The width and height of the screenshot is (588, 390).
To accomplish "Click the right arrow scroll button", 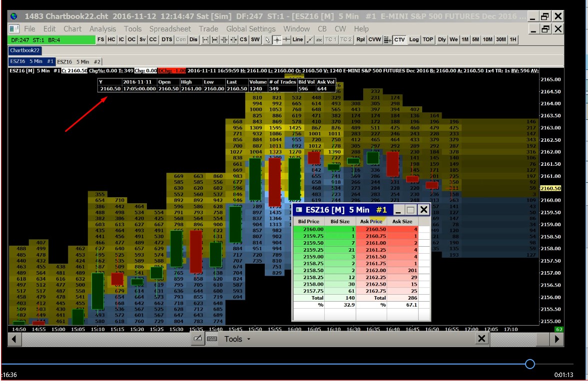I will [x=557, y=340].
